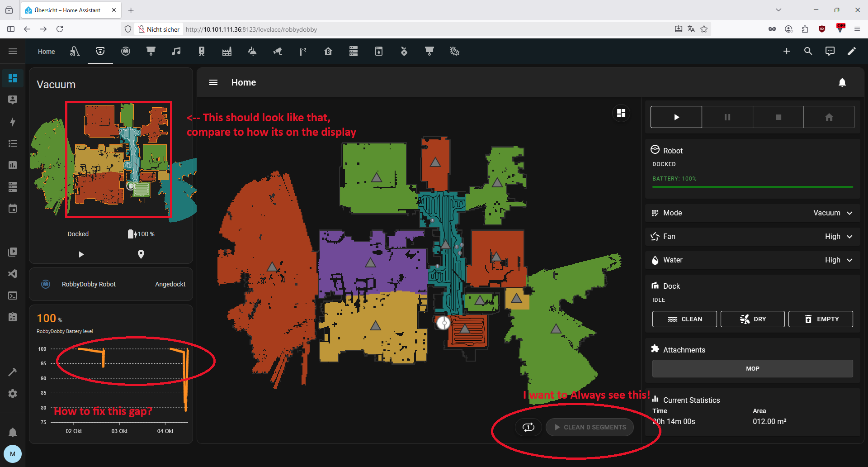
Task: Click the notification bell in Home card header
Action: coord(842,82)
